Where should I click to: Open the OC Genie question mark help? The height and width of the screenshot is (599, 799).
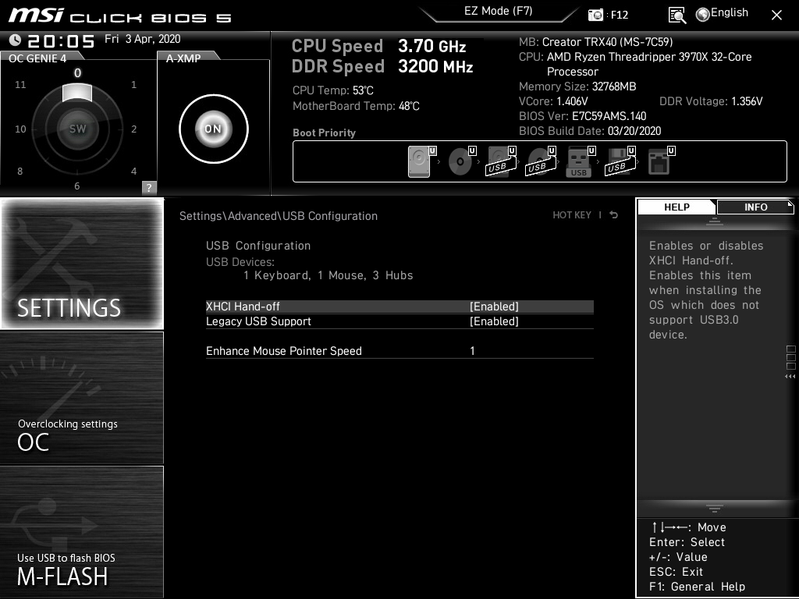click(149, 187)
